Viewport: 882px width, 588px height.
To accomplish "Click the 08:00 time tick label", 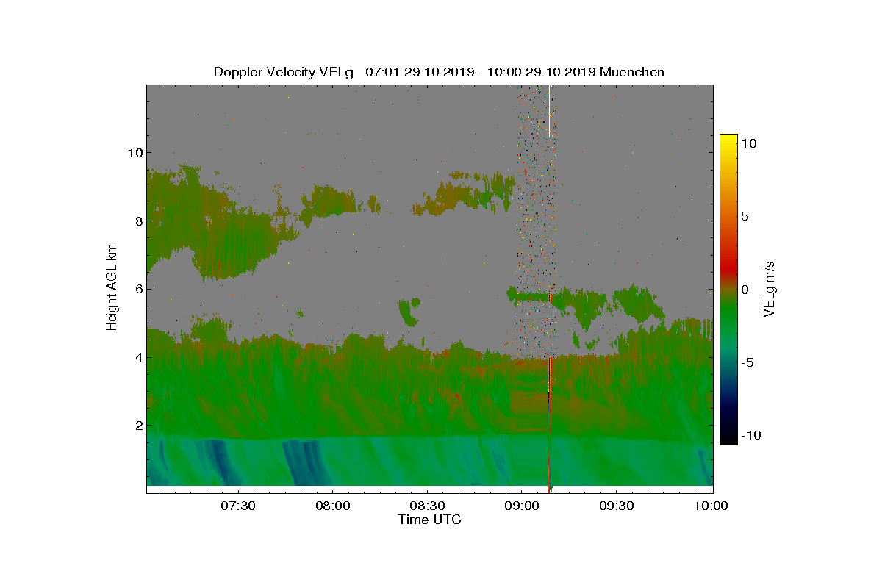I will click(x=332, y=506).
